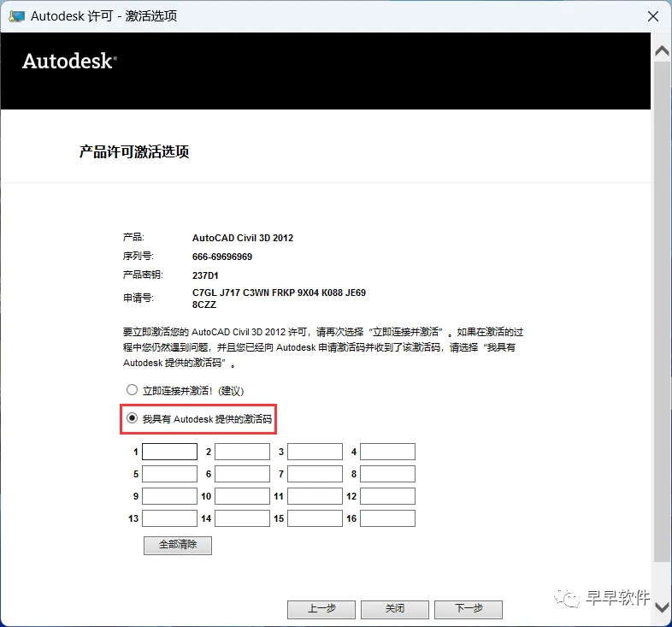Close the Autodesk licensing window
Viewport: 672px width, 627px height.
coord(653,16)
